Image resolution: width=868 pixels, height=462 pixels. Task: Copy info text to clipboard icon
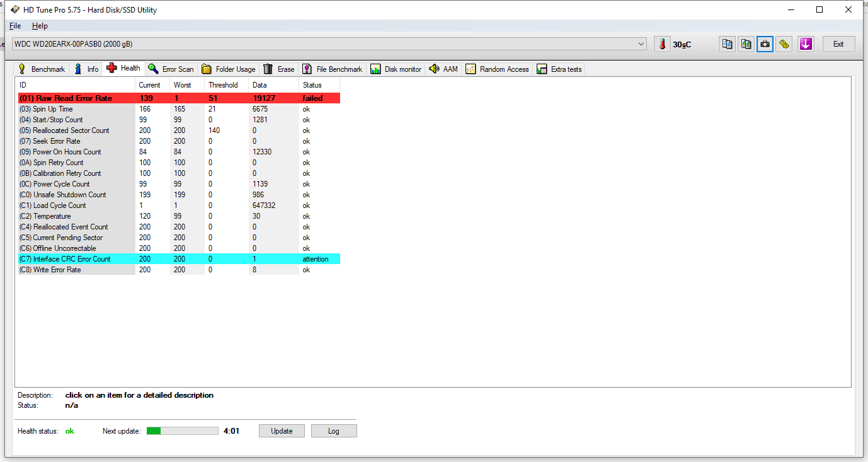[728, 44]
